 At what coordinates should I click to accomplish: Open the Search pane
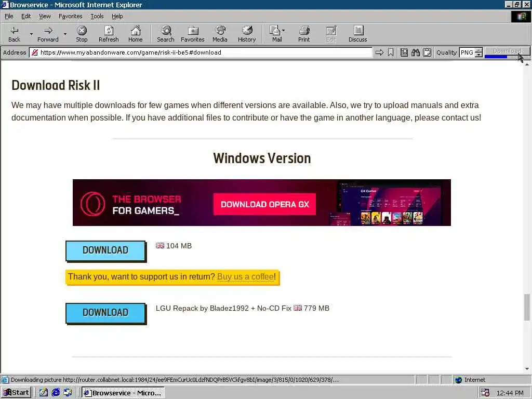(x=166, y=34)
